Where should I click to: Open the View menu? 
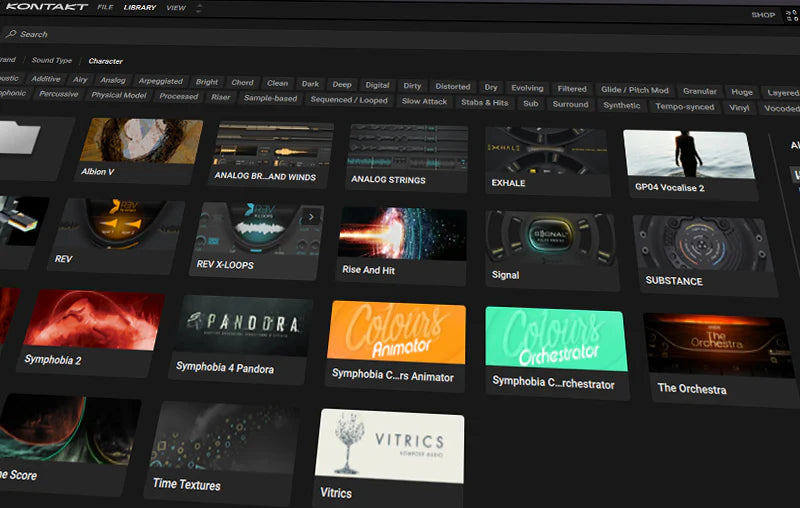click(176, 8)
